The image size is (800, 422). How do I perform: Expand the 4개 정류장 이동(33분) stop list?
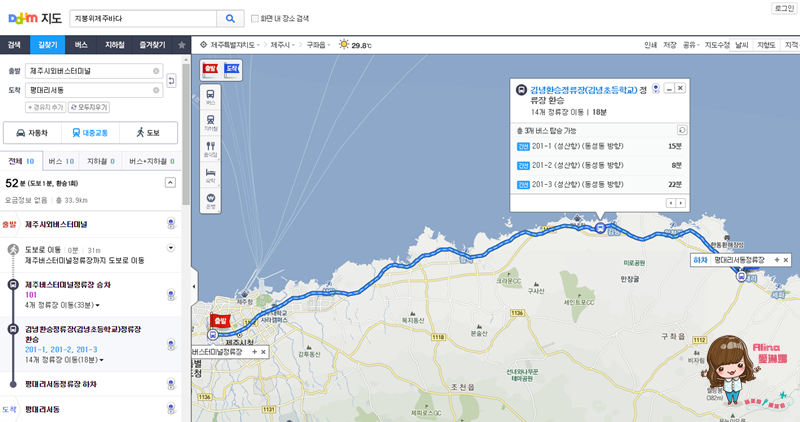(x=62, y=305)
